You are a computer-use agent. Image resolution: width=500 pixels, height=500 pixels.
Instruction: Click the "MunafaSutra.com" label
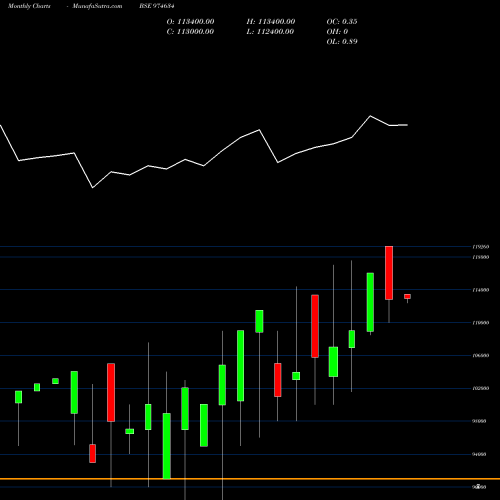pyautogui.click(x=97, y=6)
